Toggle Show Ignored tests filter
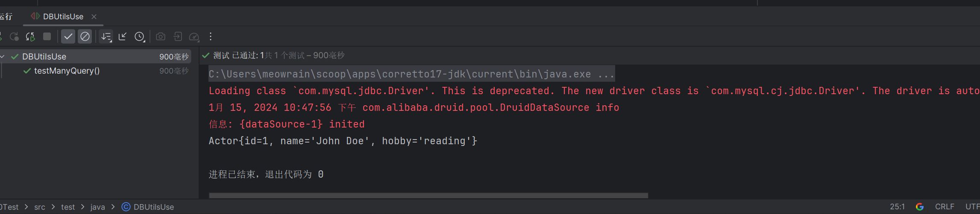980x214 pixels. (85, 37)
